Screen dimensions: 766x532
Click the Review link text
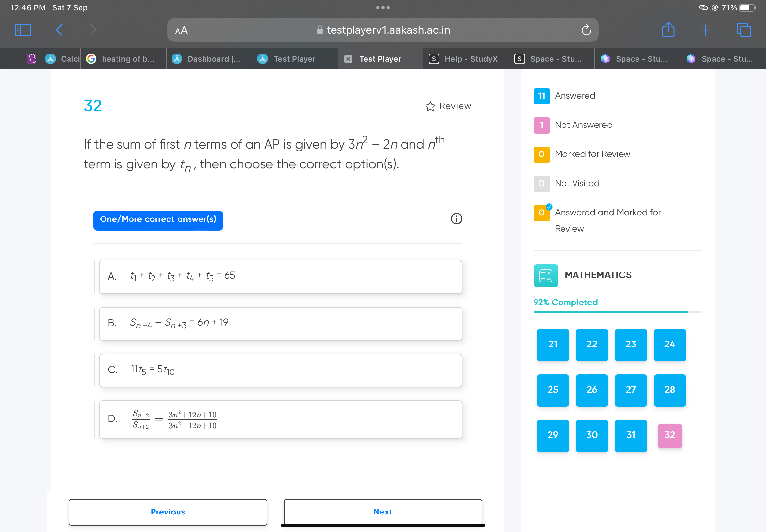point(455,106)
